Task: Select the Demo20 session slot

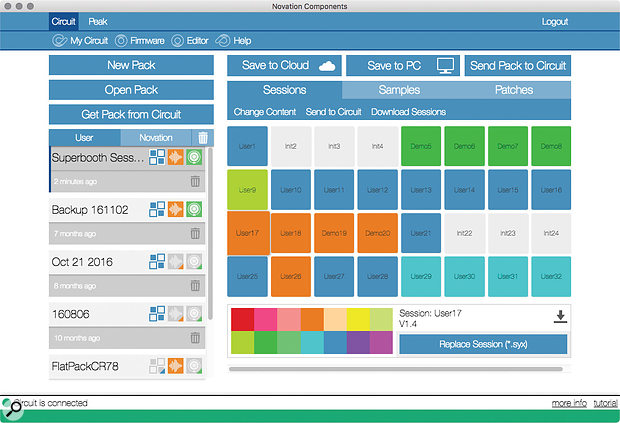Action: pos(378,233)
